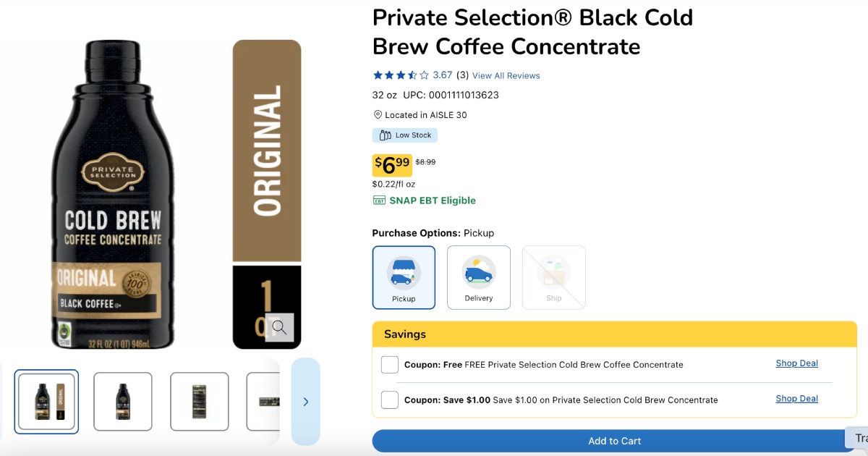Open View All Reviews link
This screenshot has width=868, height=456.
click(506, 76)
